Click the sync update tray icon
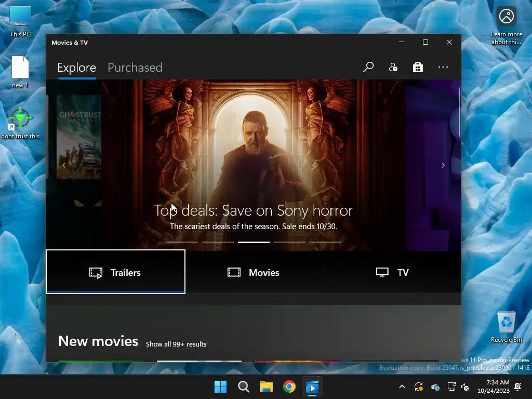 (419, 387)
